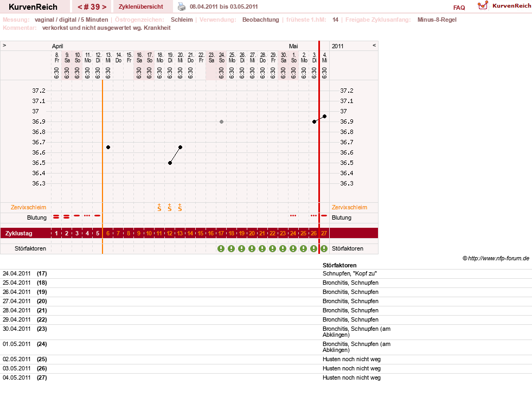Click the cervical mucus S+ symbol on cycle day 12
The image size is (532, 410).
tap(170, 207)
